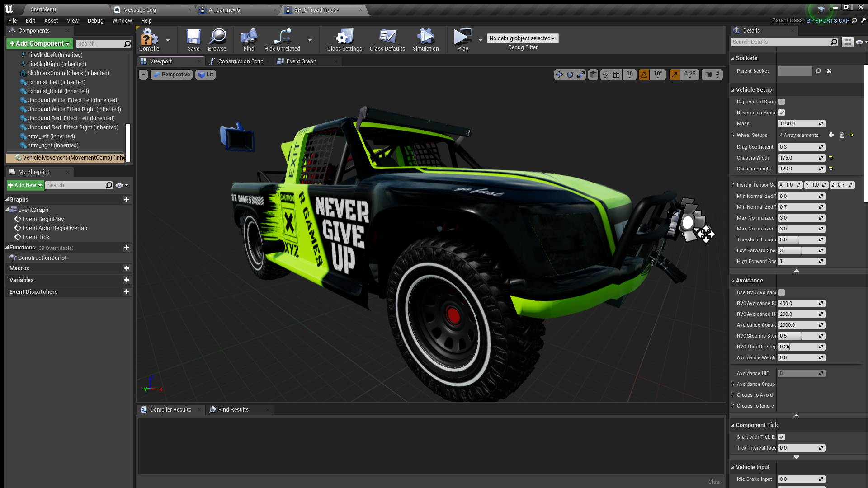Expand Inertia Tensor Scale property
The height and width of the screenshot is (488, 868).
(733, 184)
